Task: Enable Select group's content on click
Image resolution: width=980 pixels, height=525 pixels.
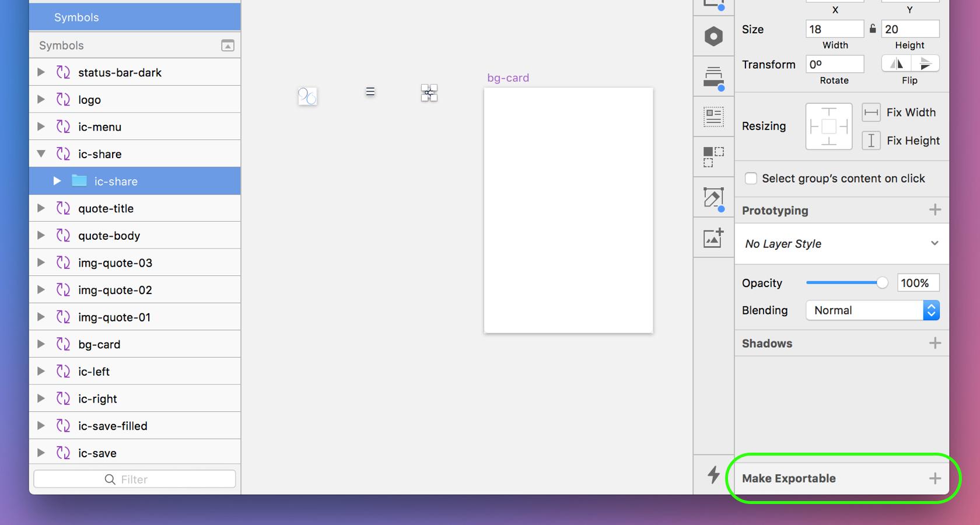Action: pyautogui.click(x=751, y=178)
